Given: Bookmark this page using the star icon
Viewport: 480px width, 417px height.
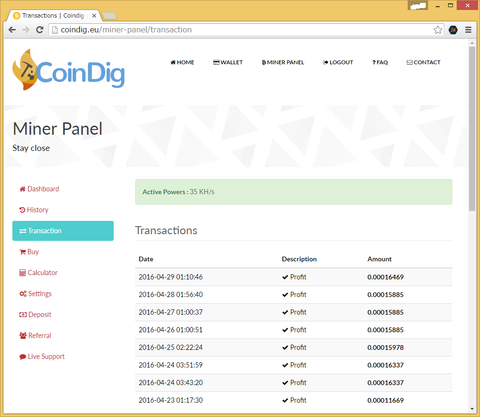Looking at the screenshot, I should (x=438, y=30).
